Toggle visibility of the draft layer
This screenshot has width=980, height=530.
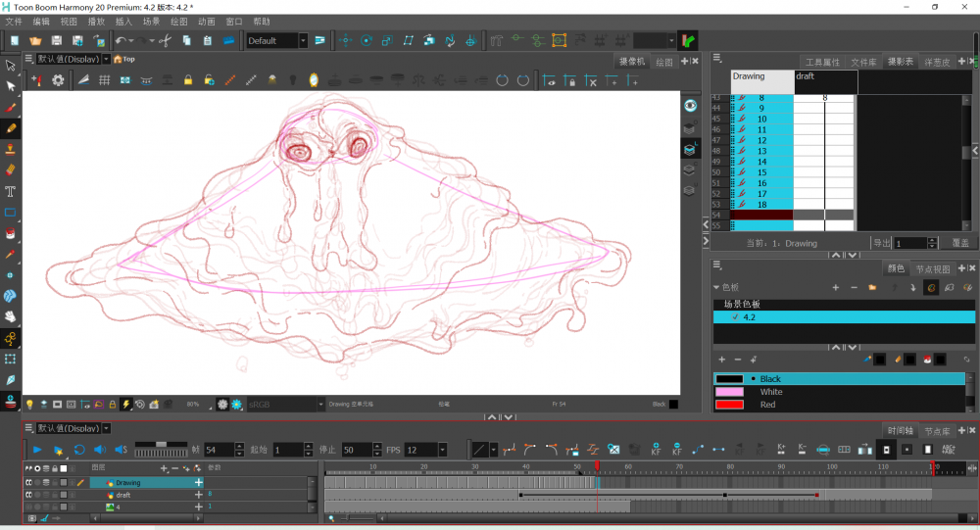tap(29, 495)
